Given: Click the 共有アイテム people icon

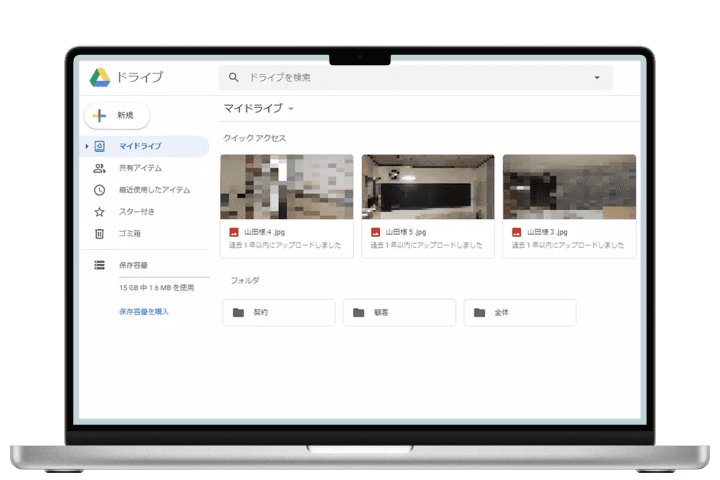Looking at the screenshot, I should pos(100,168).
